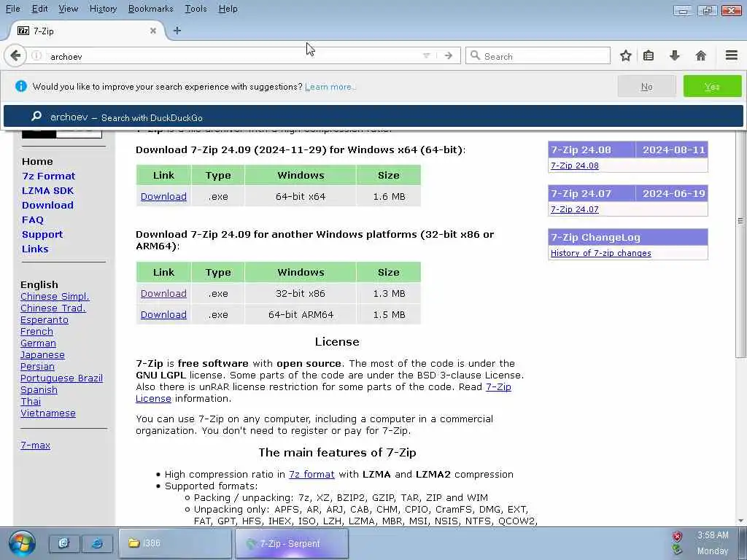Switch language to Vietnamese

pyautogui.click(x=47, y=413)
